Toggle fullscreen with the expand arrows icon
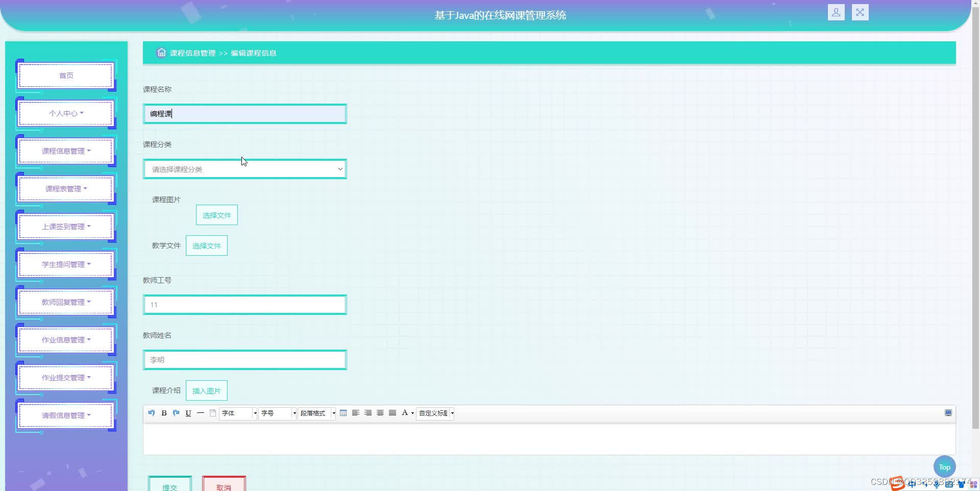Image resolution: width=980 pixels, height=491 pixels. coord(860,12)
